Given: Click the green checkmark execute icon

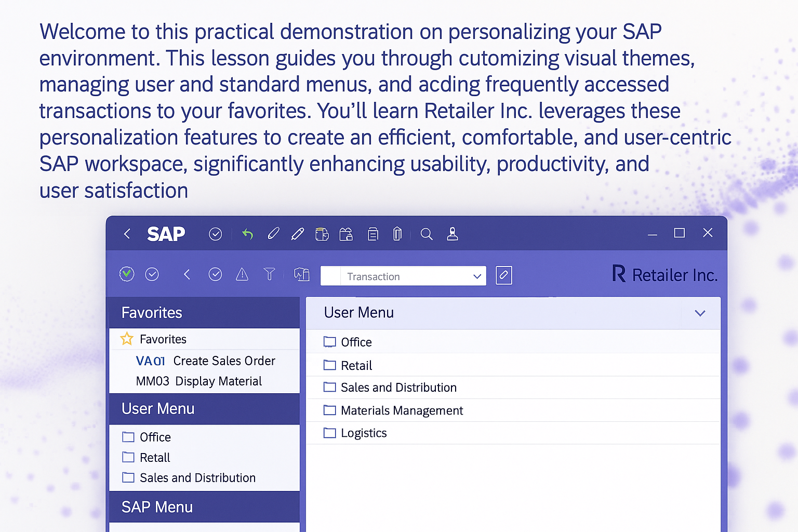Looking at the screenshot, I should (127, 274).
